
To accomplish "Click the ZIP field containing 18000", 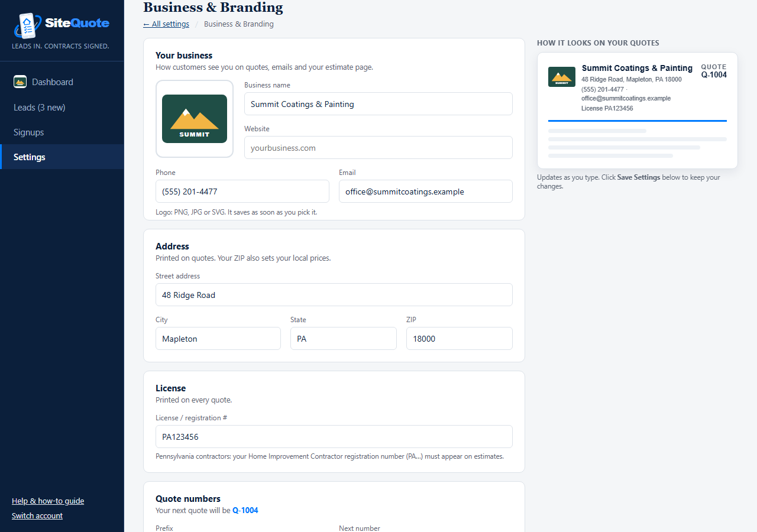I will pyautogui.click(x=460, y=339).
